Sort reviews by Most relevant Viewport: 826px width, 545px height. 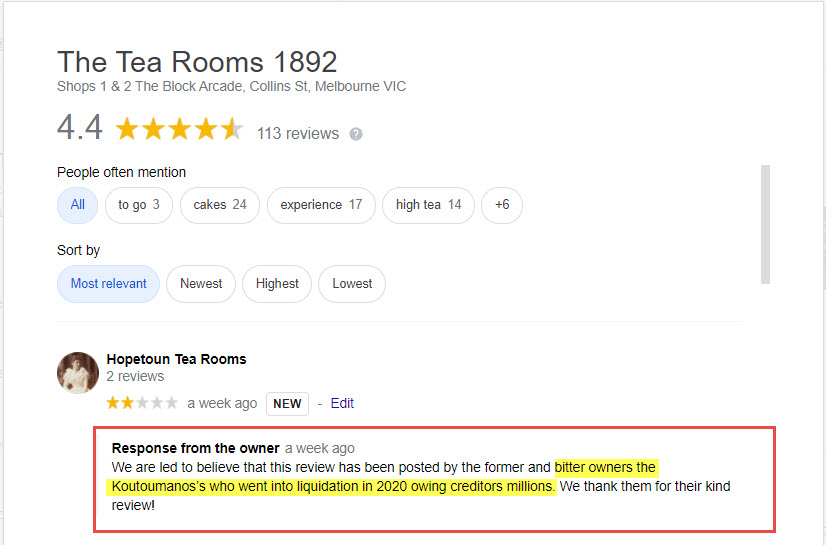(x=108, y=284)
